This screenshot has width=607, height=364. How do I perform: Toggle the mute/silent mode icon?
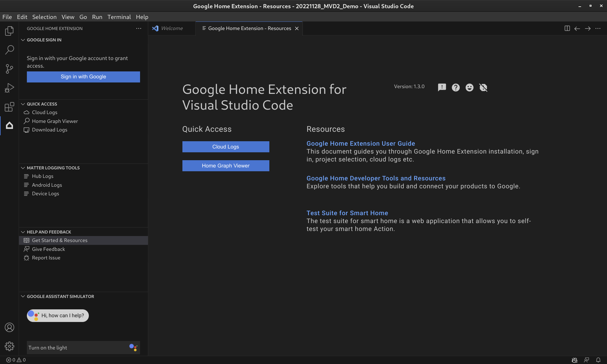point(483,87)
